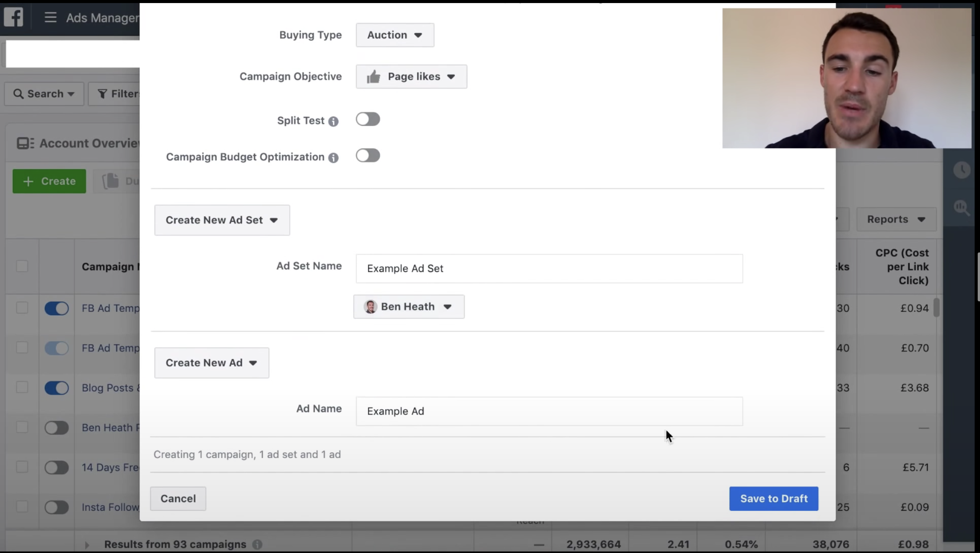Screen dimensions: 980x553
Task: Click the Facebook logo icon
Action: click(14, 17)
